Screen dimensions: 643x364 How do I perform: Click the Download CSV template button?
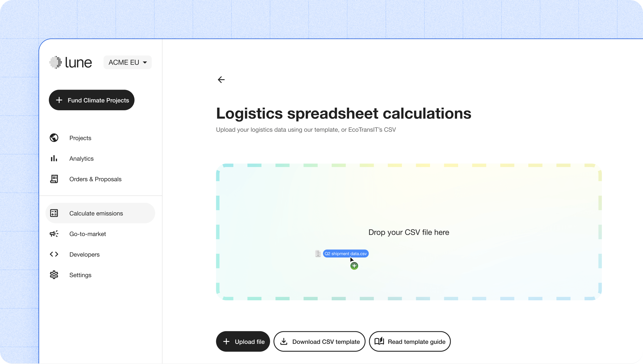click(320, 342)
